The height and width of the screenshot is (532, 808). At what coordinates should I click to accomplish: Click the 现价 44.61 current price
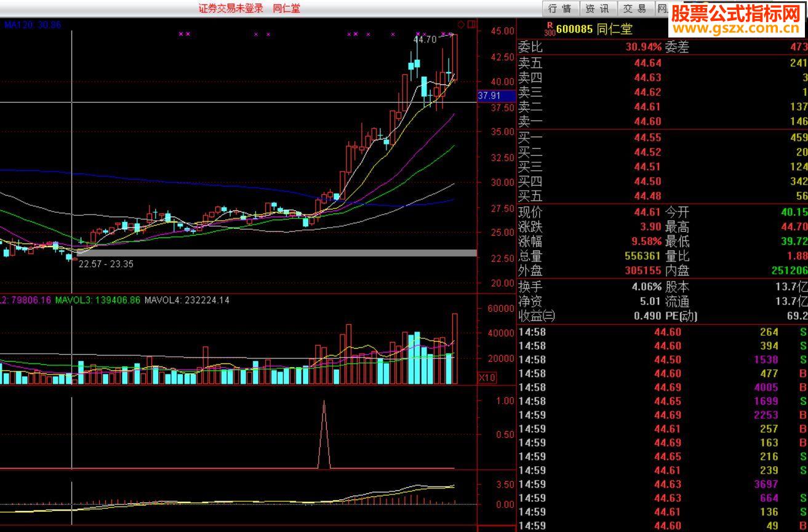pyautogui.click(x=648, y=212)
